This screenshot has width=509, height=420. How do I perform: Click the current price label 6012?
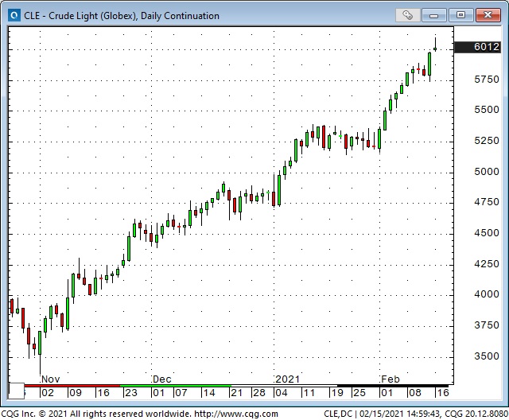477,47
